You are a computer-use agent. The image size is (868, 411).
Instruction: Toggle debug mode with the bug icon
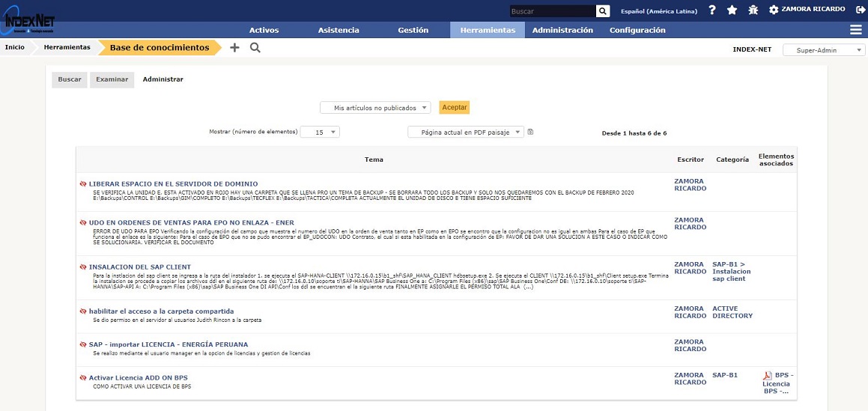753,10
